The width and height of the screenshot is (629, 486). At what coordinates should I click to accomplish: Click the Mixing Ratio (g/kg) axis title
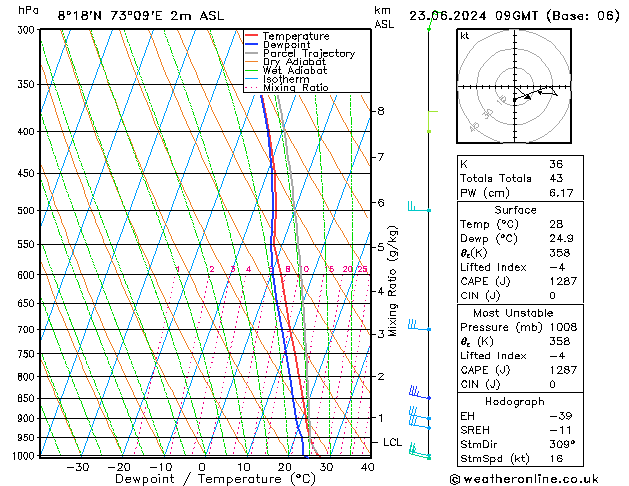tap(392, 281)
